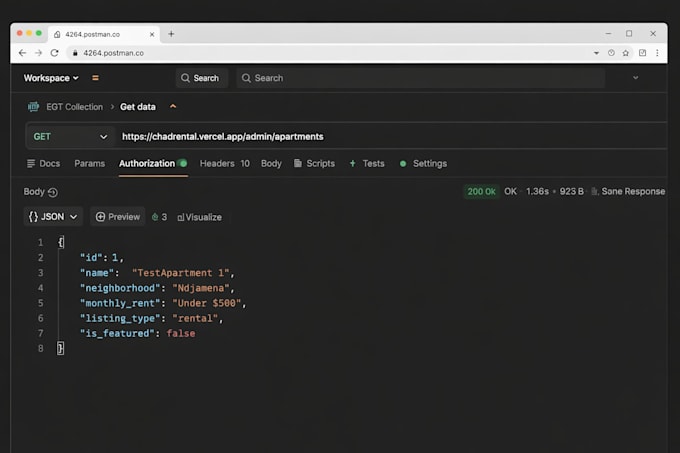The image size is (680, 453).
Task: Click the Scripts tab document icon
Action: tap(298, 163)
